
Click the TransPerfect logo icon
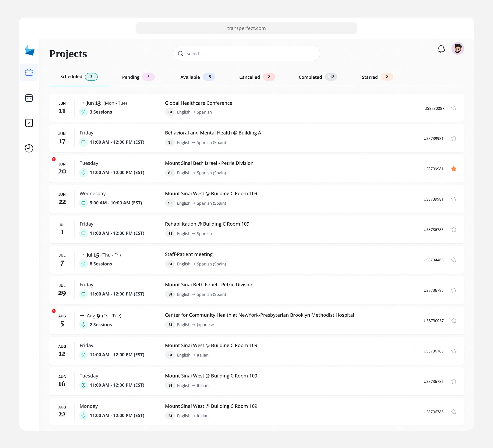pos(30,50)
